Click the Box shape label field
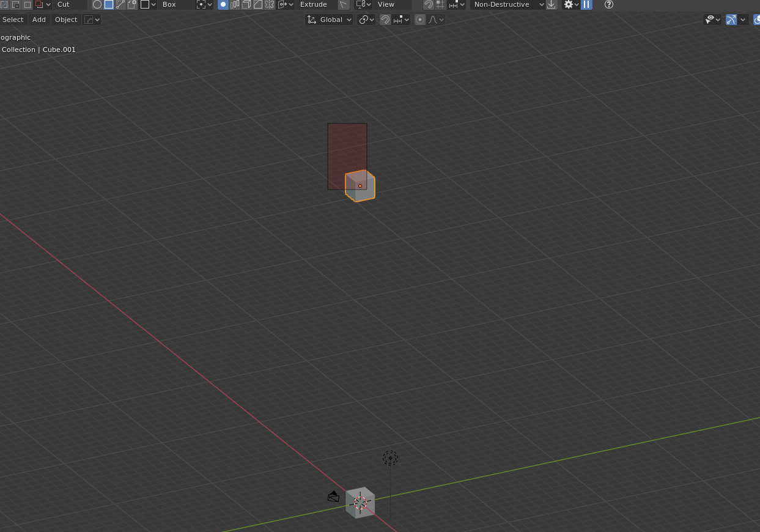Image resolution: width=760 pixels, height=532 pixels. (175, 4)
